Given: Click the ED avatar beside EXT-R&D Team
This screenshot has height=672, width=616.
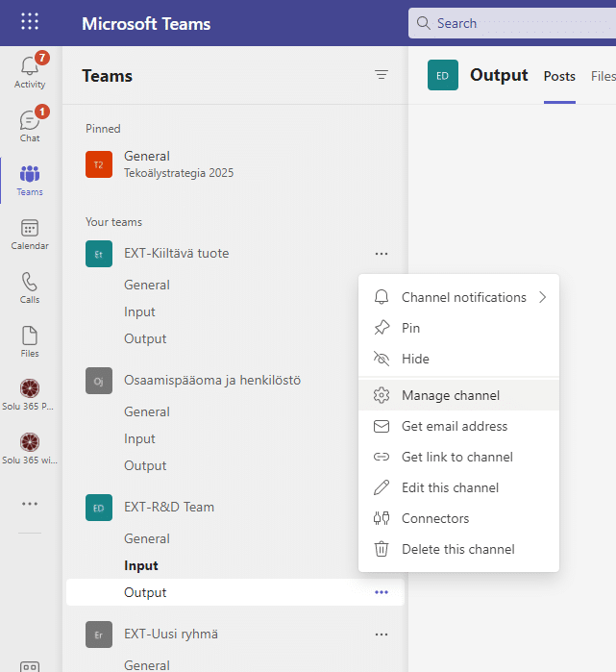Looking at the screenshot, I should click(x=99, y=508).
